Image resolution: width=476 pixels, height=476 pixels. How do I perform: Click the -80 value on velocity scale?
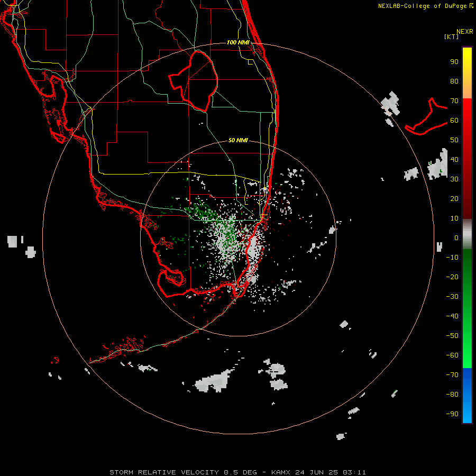click(452, 395)
